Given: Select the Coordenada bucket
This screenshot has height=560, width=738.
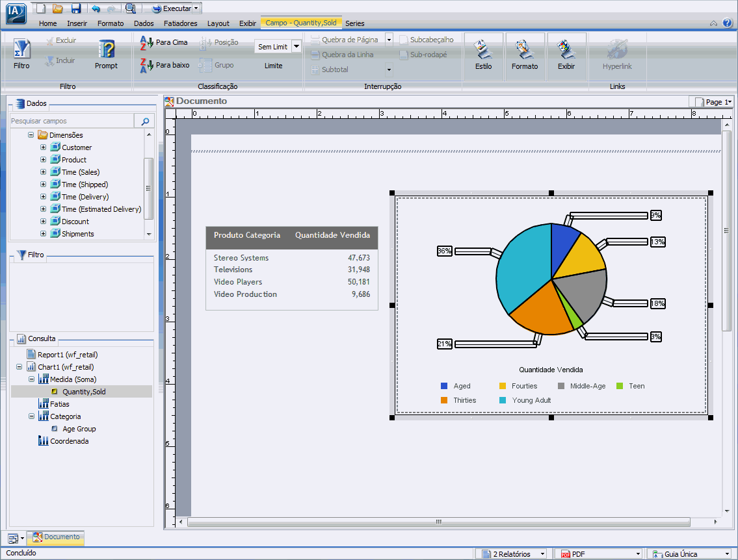Looking at the screenshot, I should [69, 441].
